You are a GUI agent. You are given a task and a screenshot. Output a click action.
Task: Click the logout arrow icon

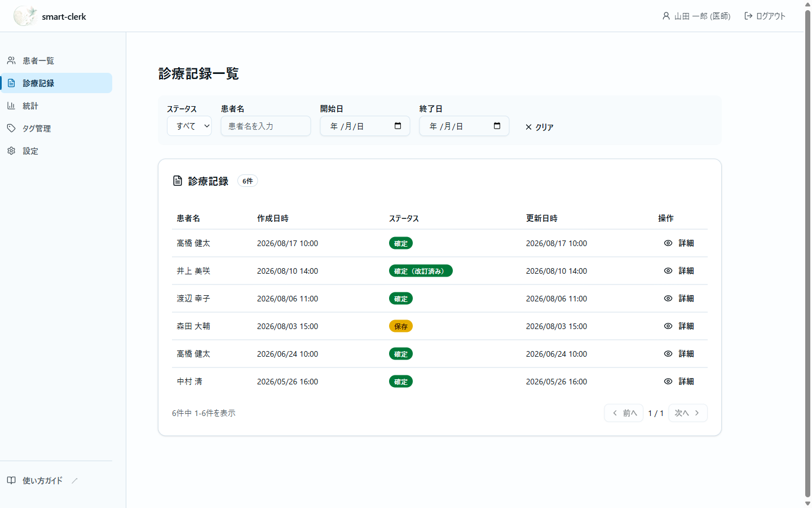pyautogui.click(x=748, y=16)
